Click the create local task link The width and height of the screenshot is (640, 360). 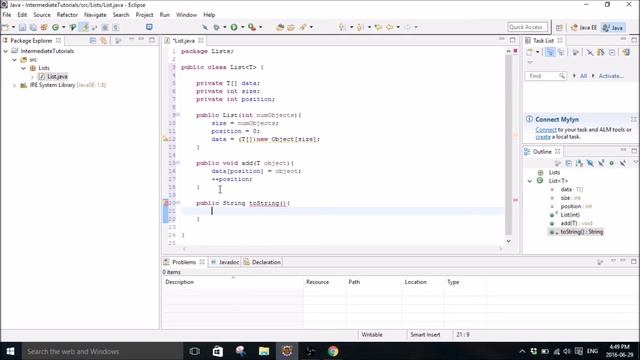coord(543,137)
